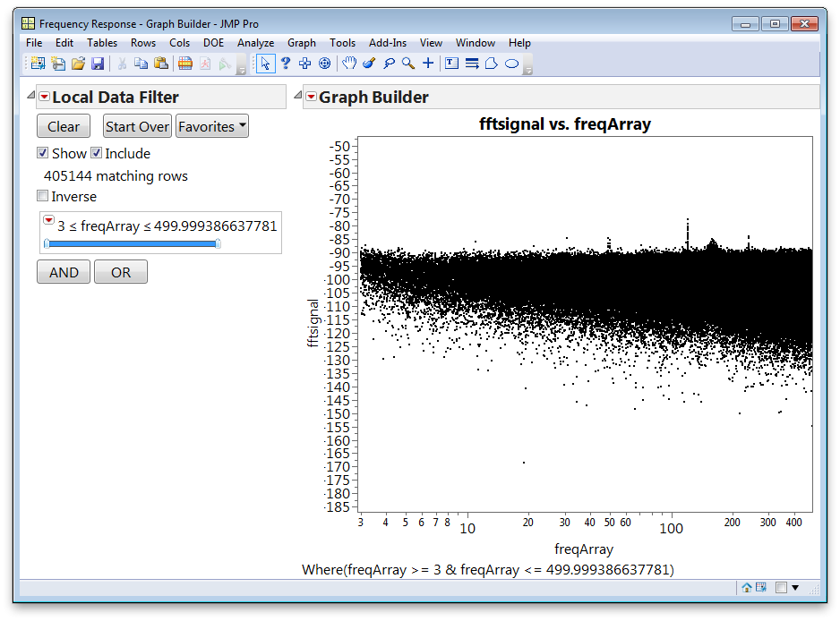Adjust the freqArray range slider

point(130,243)
